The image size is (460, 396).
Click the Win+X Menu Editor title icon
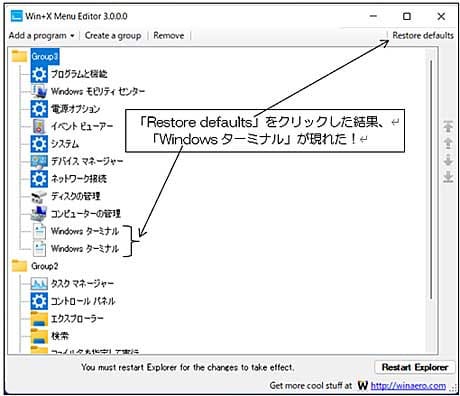[16, 16]
